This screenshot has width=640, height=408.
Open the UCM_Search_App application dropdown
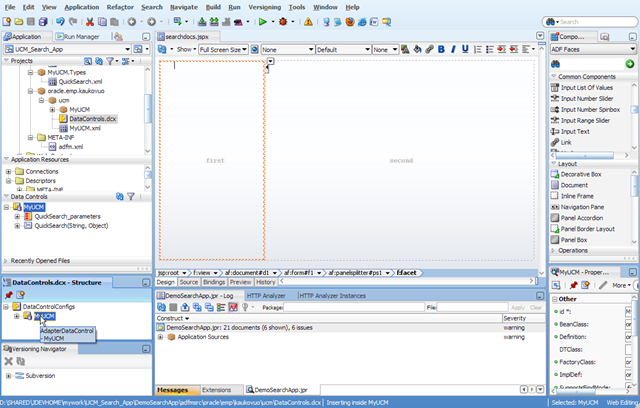[x=128, y=49]
